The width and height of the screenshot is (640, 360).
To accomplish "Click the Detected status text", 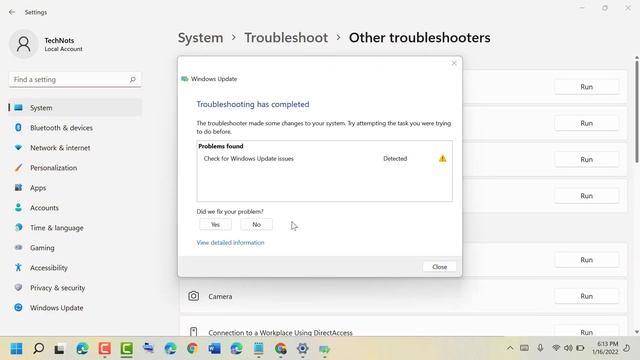I will click(x=395, y=158).
